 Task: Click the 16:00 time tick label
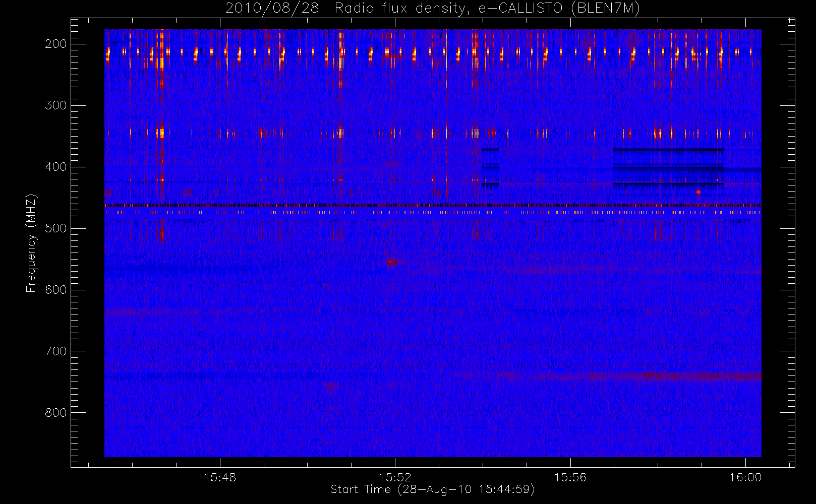pos(745,477)
